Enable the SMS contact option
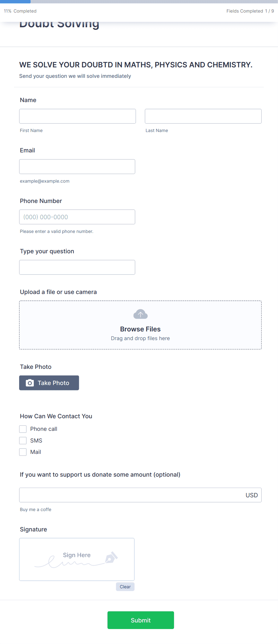 pyautogui.click(x=23, y=440)
